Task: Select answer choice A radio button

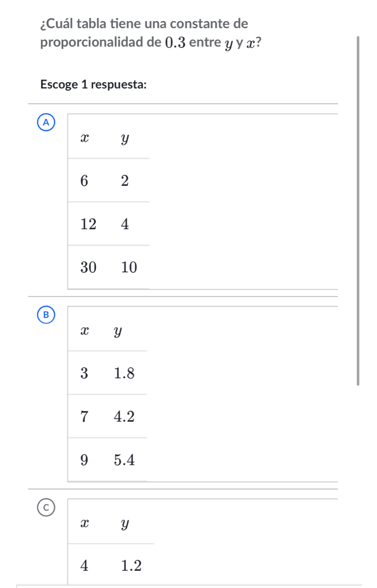Action: 46,122
